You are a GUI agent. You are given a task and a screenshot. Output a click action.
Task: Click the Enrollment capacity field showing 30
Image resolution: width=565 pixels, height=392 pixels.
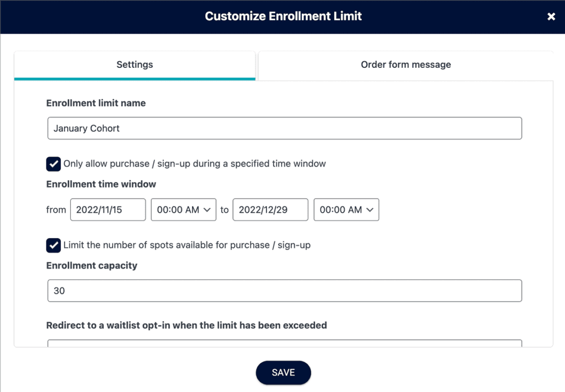tap(284, 291)
